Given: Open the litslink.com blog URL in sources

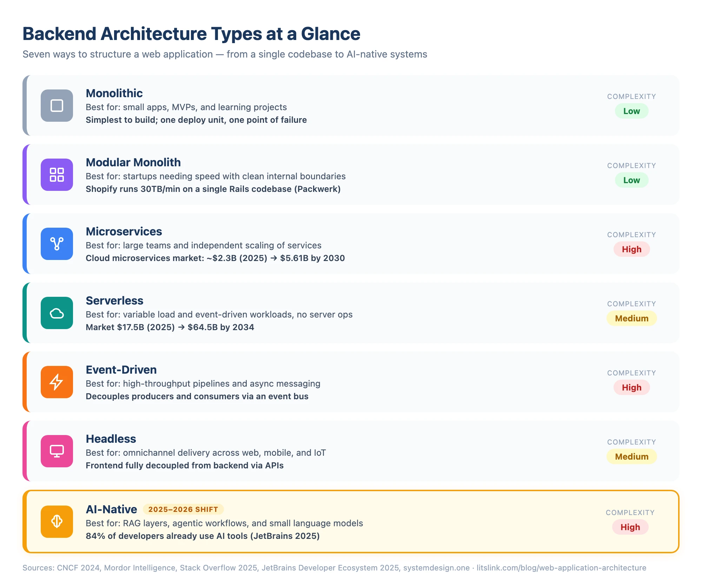Looking at the screenshot, I should pos(561,568).
